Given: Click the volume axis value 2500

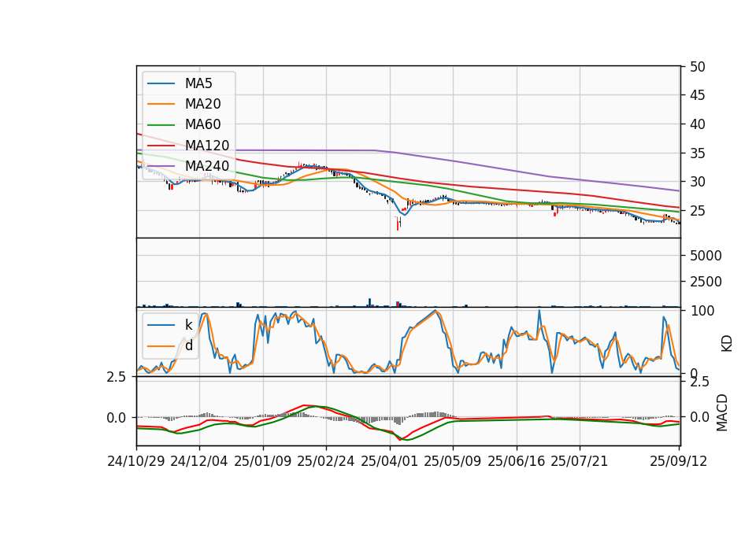Looking at the screenshot, I should (x=706, y=282).
